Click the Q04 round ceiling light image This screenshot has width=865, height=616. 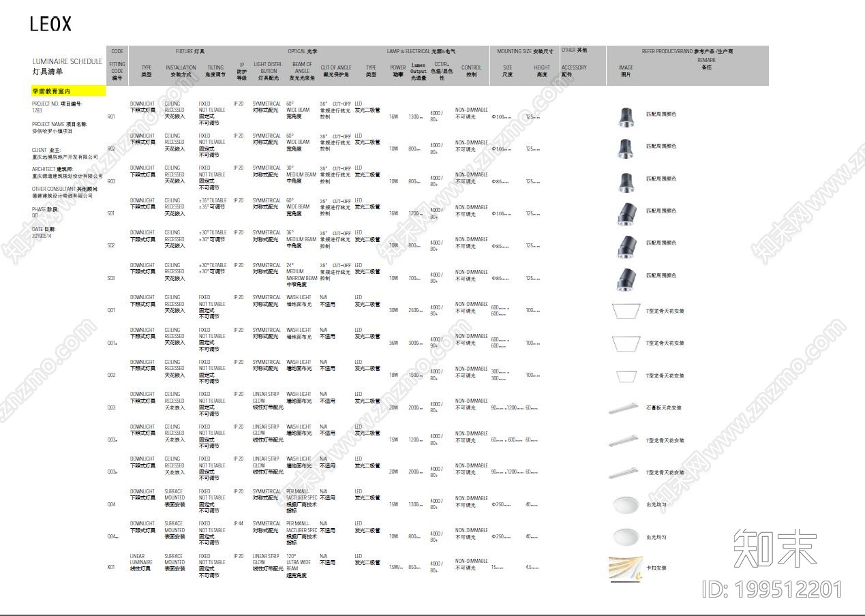(x=625, y=505)
